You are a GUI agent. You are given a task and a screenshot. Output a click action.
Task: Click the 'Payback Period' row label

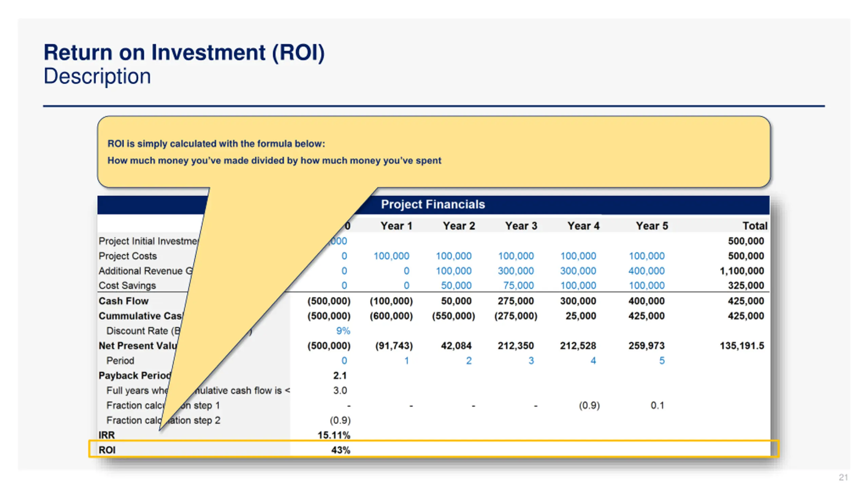pos(135,375)
